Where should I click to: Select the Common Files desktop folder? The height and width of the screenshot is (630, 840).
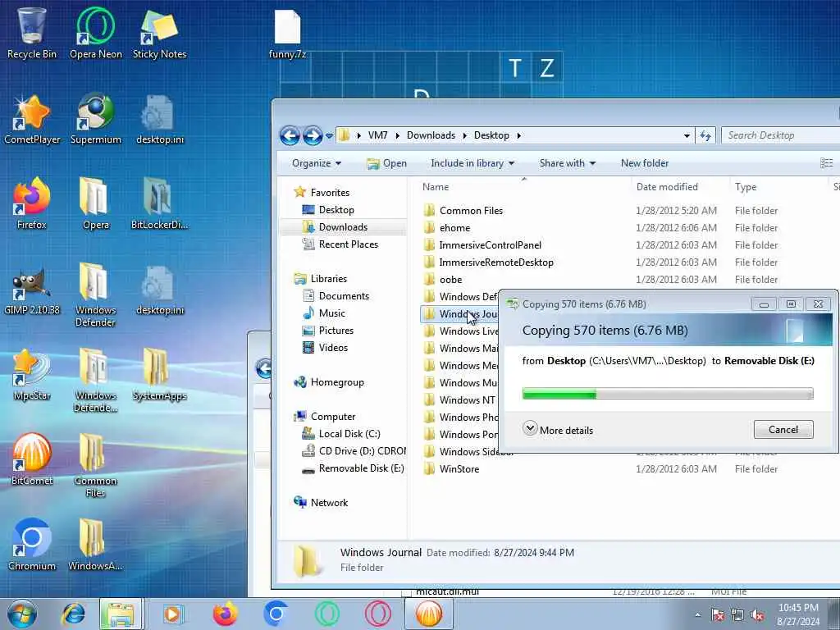pyautogui.click(x=95, y=466)
